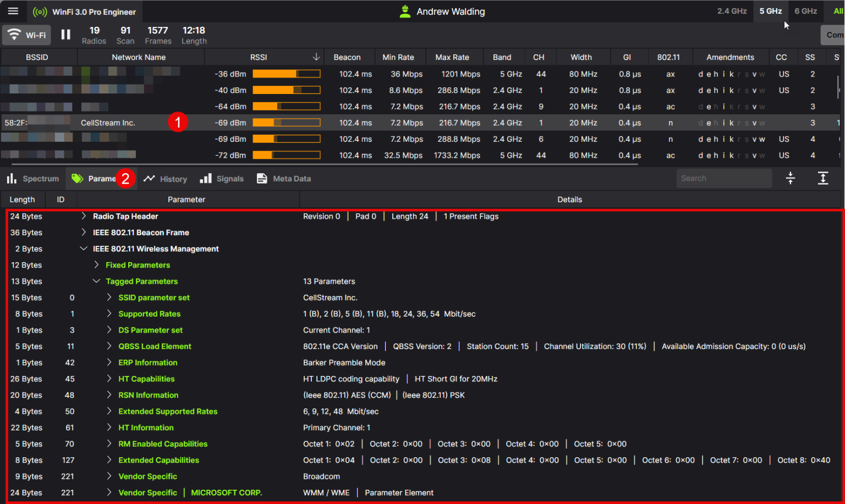Image resolution: width=845 pixels, height=504 pixels.
Task: Toggle the 6 GHz band filter
Action: tap(805, 11)
